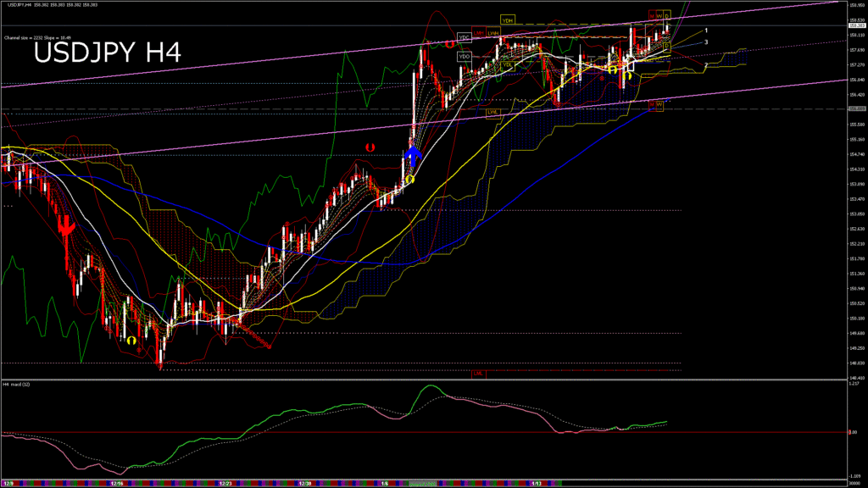This screenshot has height=488, width=868.
Task: Click the blue up arrow signal
Action: [412, 156]
